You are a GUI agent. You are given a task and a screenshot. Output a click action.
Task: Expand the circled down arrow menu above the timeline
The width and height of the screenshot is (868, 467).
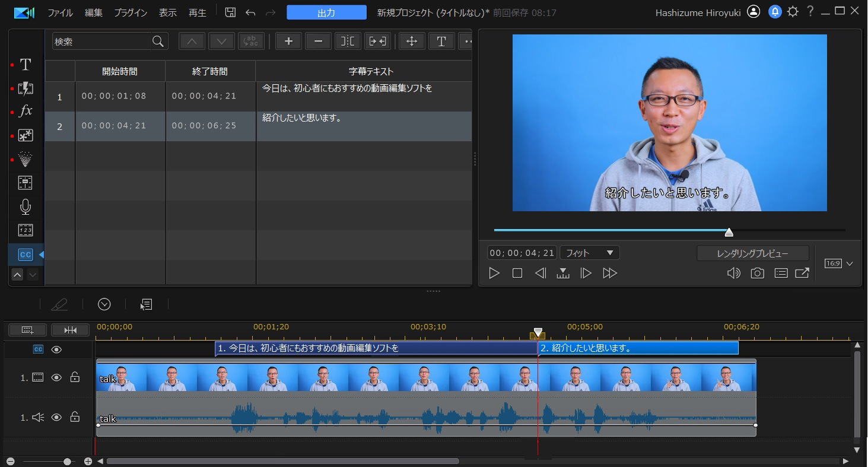[104, 304]
